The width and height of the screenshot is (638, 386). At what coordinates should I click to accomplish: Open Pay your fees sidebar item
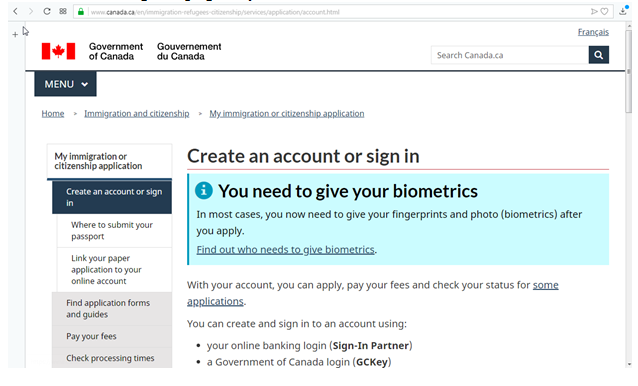(112, 336)
